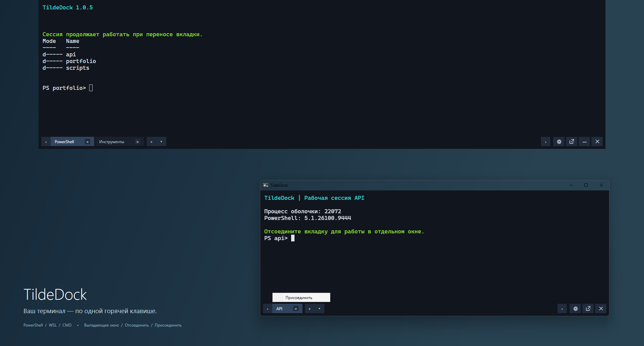This screenshot has height=346, width=644.
Task: Click the 'Отсоединить' text in the footer
Action: (x=137, y=325)
